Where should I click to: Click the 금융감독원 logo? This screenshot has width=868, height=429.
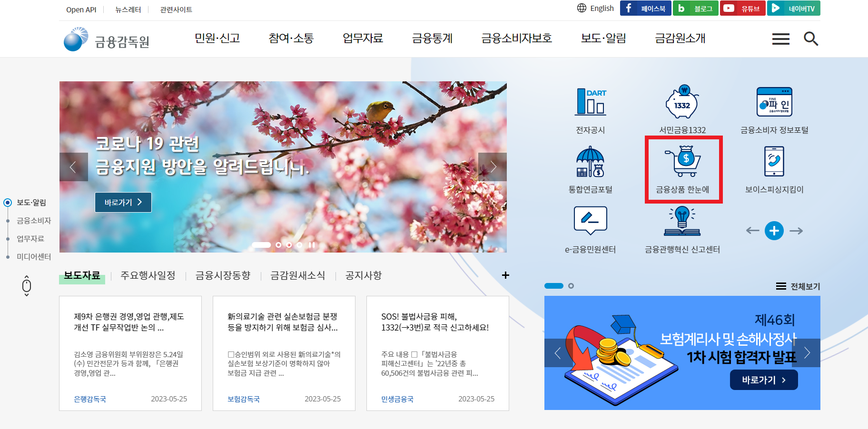pos(107,39)
